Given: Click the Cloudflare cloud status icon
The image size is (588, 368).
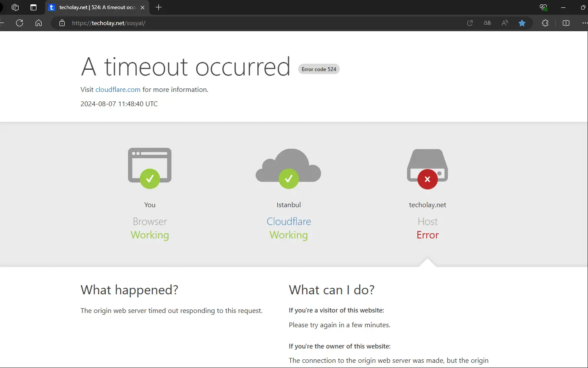Looking at the screenshot, I should [x=289, y=168].
